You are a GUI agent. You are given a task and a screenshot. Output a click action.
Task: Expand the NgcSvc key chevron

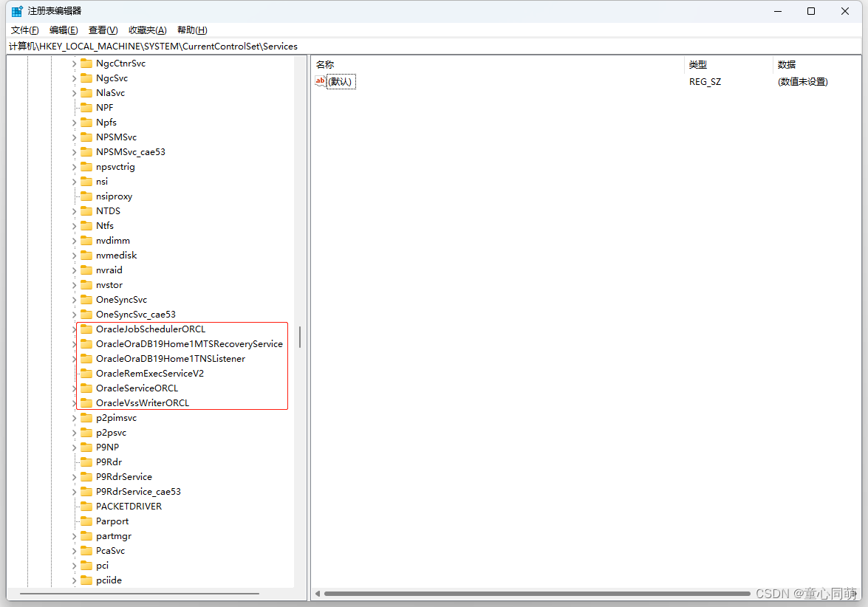74,78
